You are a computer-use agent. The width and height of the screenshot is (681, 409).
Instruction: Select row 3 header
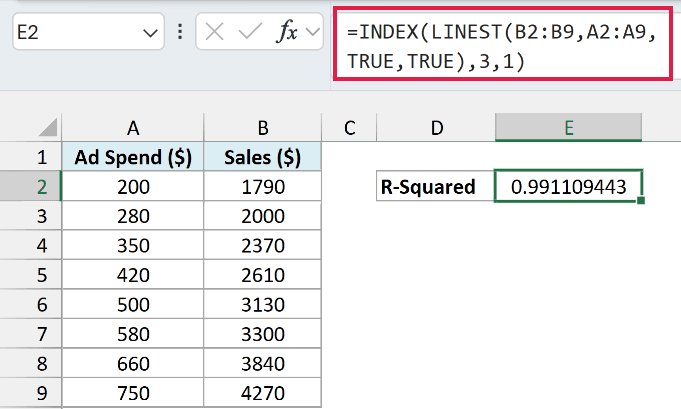(x=31, y=216)
